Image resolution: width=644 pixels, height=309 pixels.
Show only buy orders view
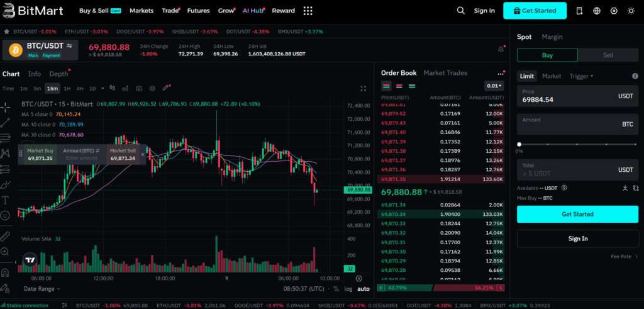coord(412,86)
